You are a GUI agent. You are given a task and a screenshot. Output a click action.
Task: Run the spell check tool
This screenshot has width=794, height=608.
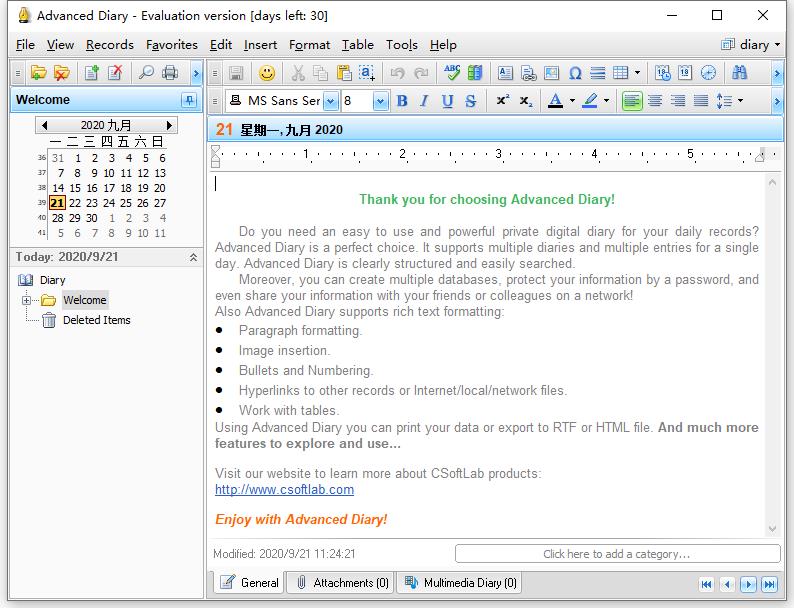click(452, 73)
